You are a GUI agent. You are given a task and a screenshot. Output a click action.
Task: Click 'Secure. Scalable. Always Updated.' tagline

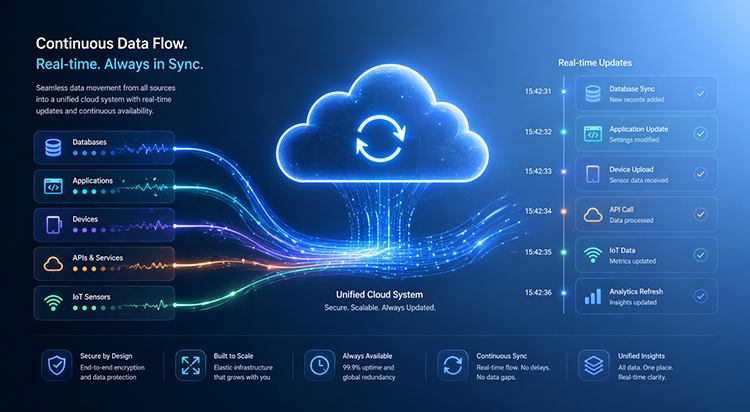coord(380,308)
